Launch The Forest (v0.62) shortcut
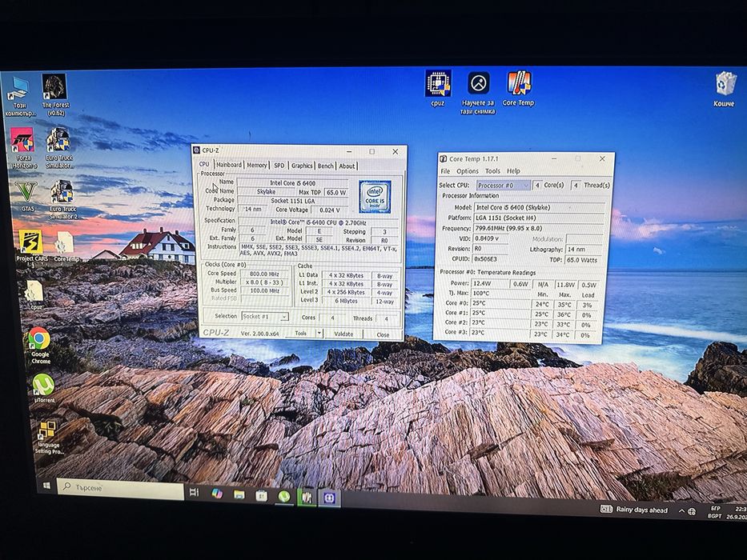Screen dimensions: 747x560 point(55,94)
